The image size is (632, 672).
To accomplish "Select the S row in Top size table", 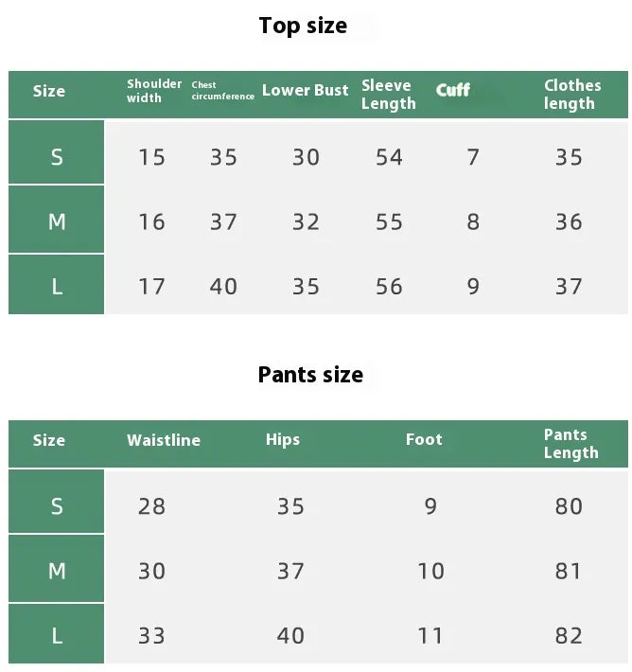I will tap(57, 157).
